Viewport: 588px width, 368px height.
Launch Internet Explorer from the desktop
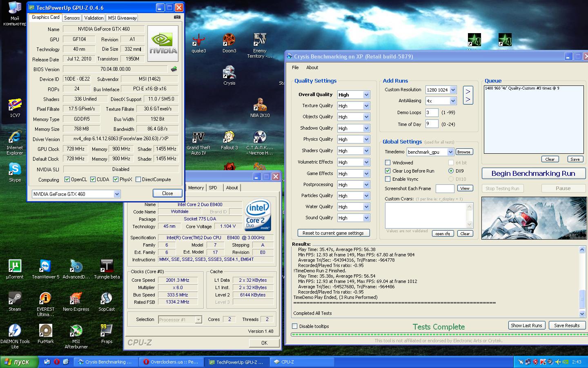pos(15,143)
